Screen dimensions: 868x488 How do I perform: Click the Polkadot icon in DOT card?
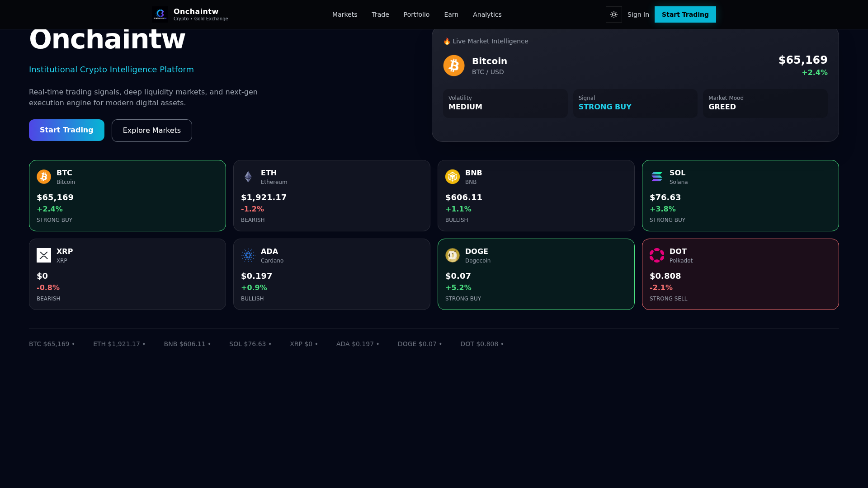[x=657, y=255]
